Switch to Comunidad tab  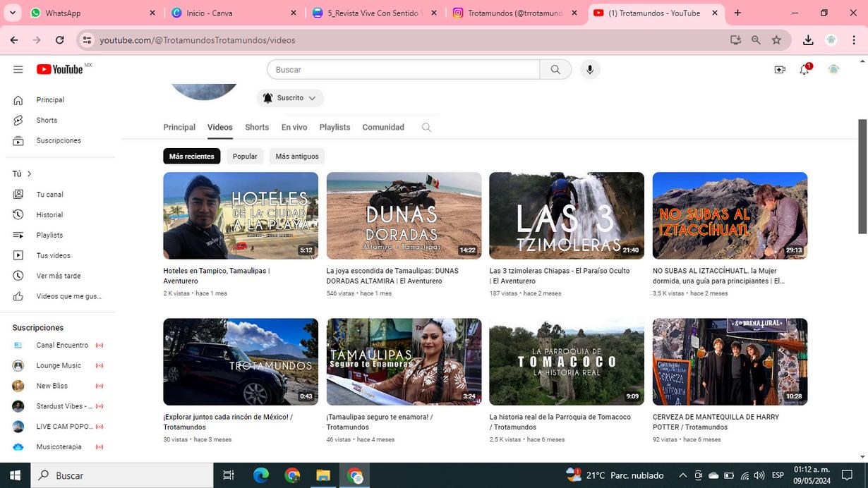tap(383, 128)
